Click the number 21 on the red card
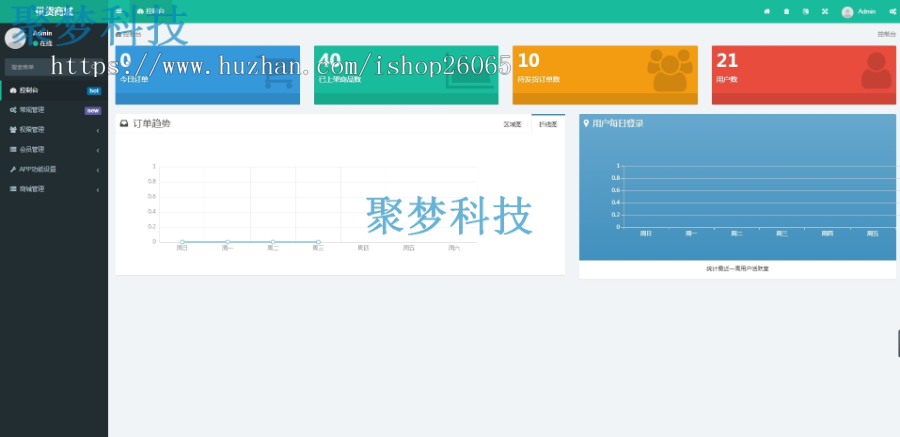Image resolution: width=900 pixels, height=437 pixels. point(727,60)
